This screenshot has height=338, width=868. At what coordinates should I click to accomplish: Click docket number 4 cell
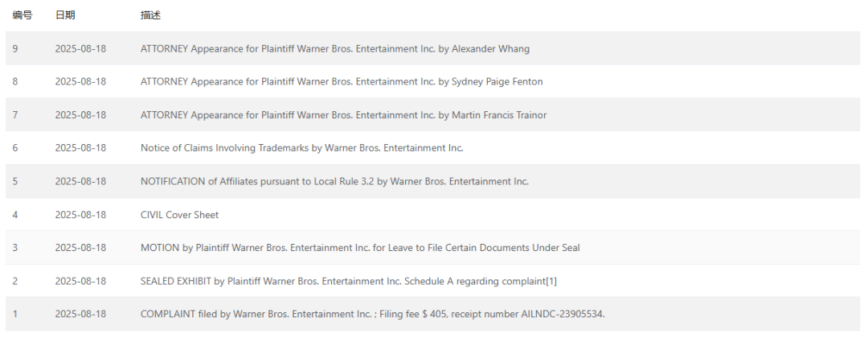click(15, 215)
